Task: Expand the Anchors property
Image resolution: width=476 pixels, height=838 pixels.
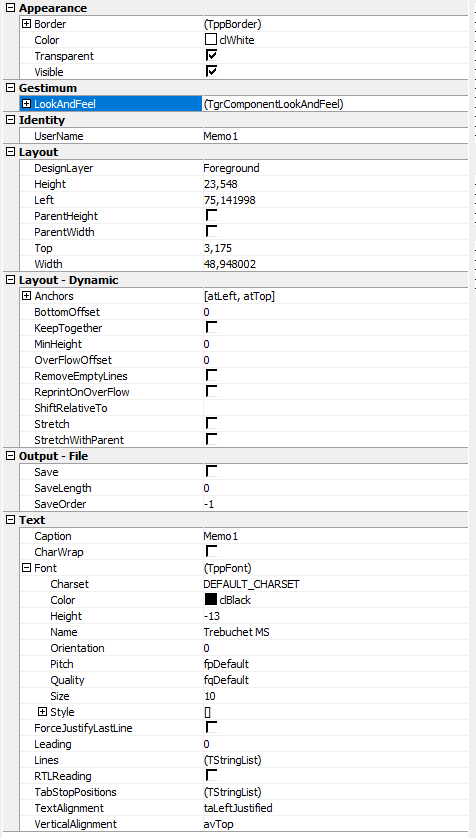Action: [26, 296]
